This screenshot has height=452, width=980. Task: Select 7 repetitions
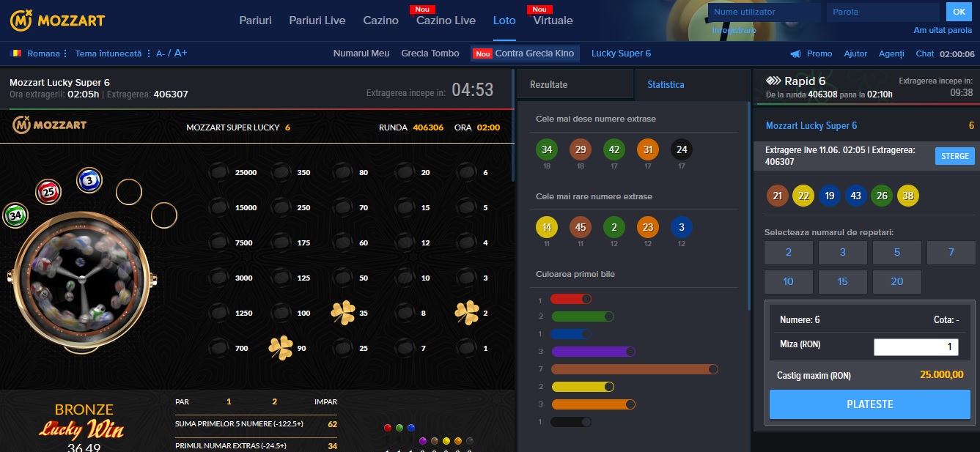click(951, 252)
